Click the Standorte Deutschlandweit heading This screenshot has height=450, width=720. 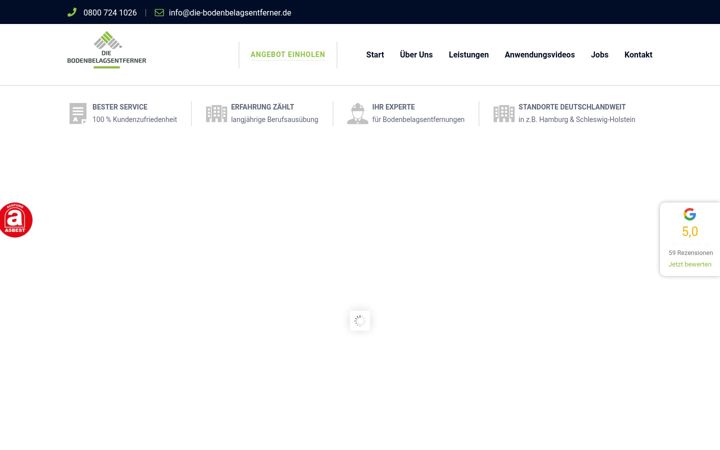572,107
